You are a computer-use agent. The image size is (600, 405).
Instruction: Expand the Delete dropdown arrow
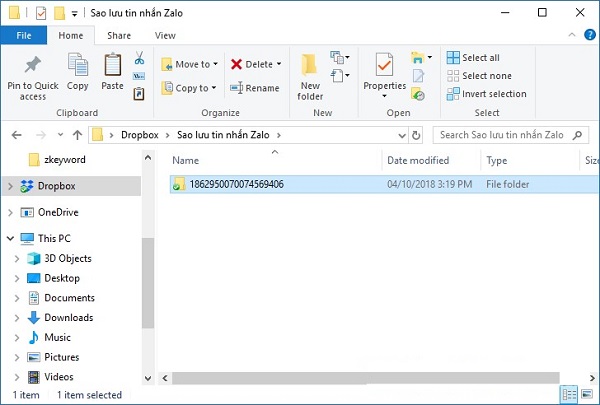[x=278, y=64]
